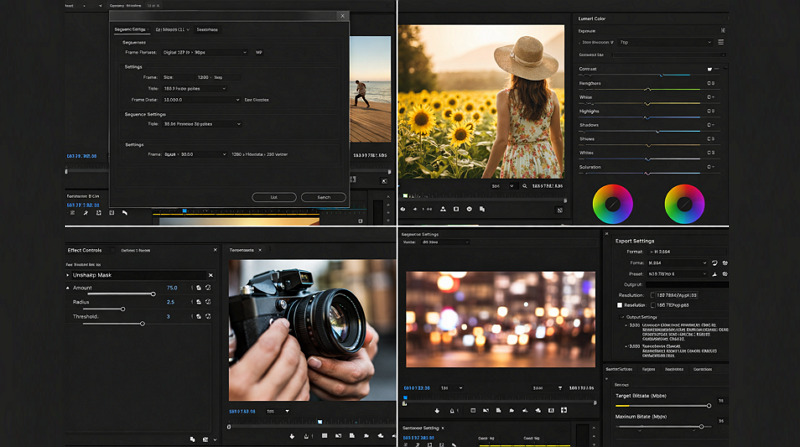Select the camera preview monitor tab
The width and height of the screenshot is (800, 447).
[x=242, y=250]
